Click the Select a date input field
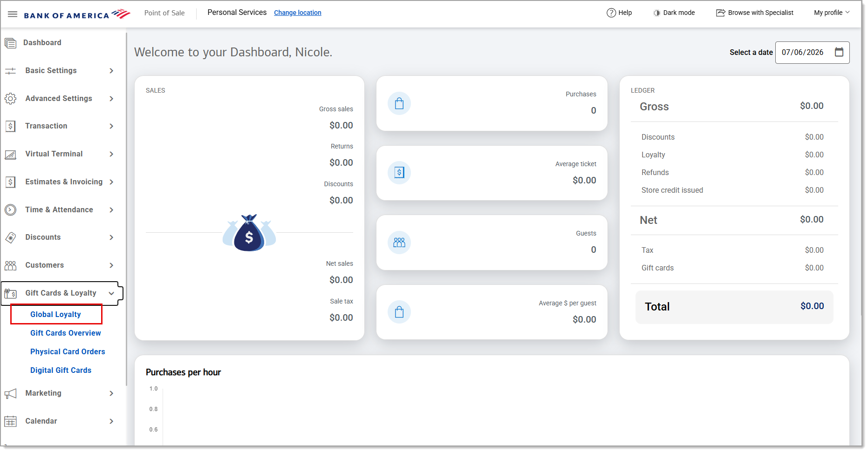868x452 pixels. coord(812,52)
